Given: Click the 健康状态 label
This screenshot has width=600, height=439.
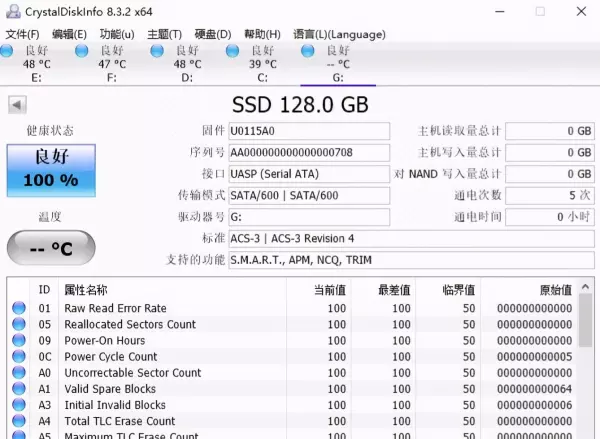Looking at the screenshot, I should [50, 131].
